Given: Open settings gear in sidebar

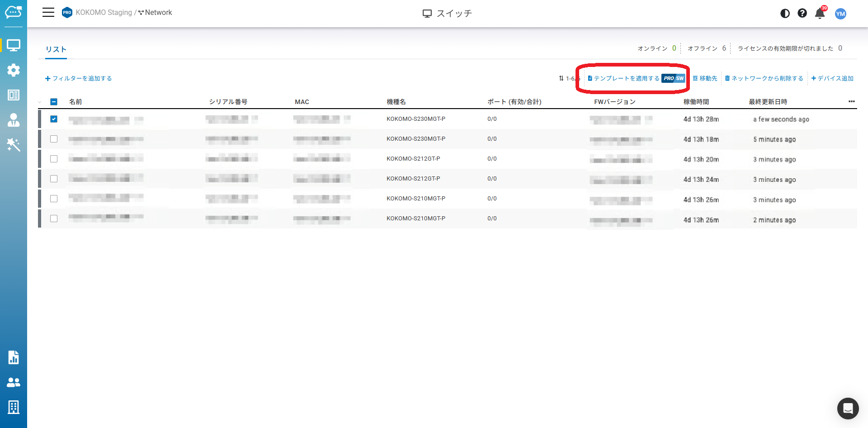Looking at the screenshot, I should (14, 70).
